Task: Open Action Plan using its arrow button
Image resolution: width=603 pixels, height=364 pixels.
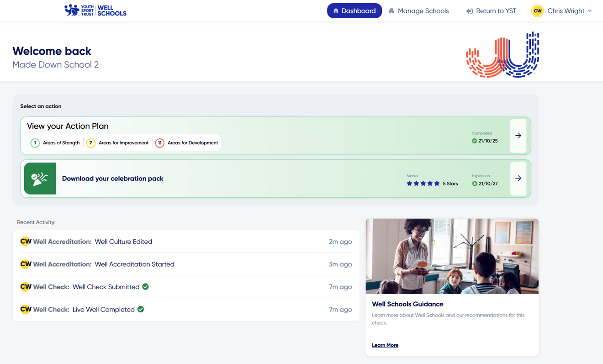Action: click(x=518, y=136)
